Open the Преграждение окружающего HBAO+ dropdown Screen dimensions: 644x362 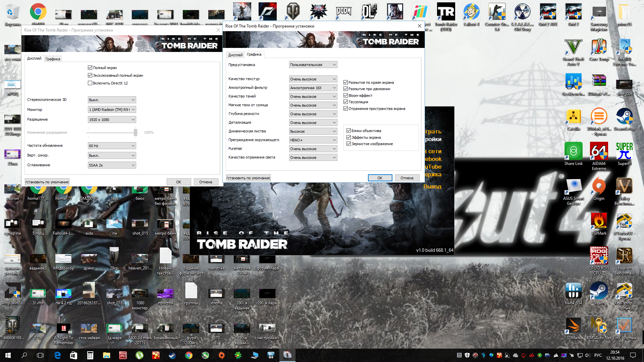click(x=313, y=140)
